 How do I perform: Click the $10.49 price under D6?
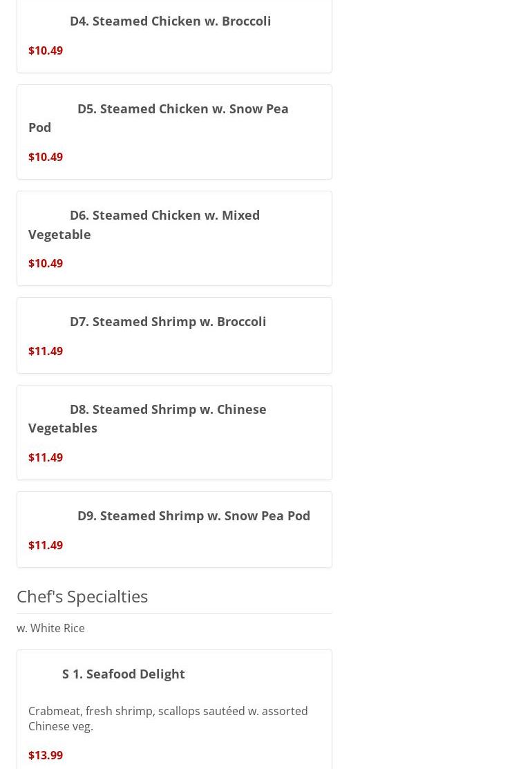pyautogui.click(x=46, y=263)
